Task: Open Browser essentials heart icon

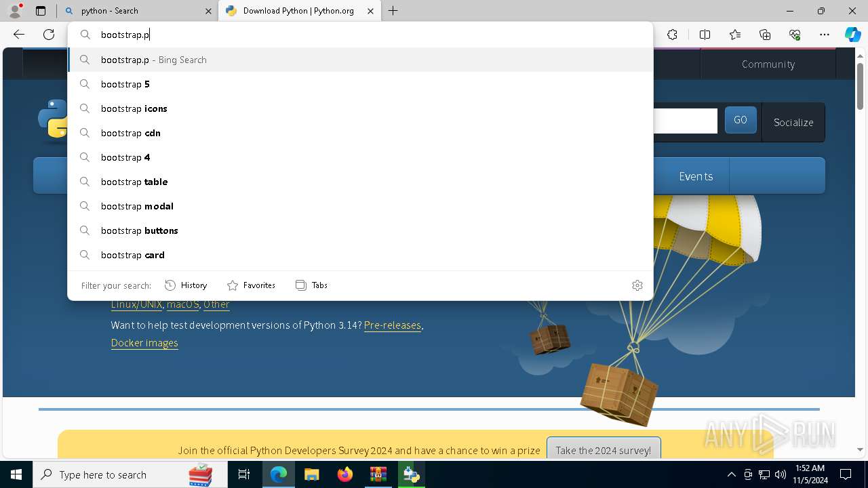Action: [x=795, y=35]
